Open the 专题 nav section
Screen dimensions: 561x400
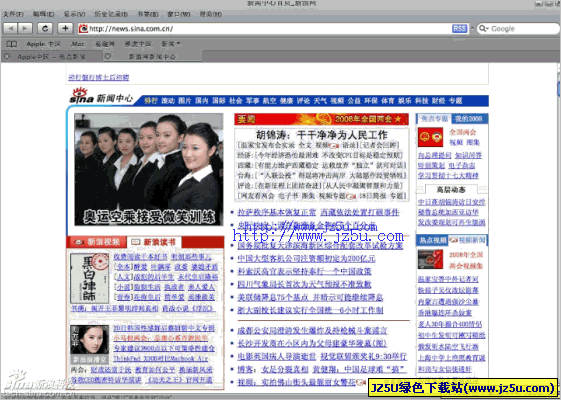click(455, 101)
